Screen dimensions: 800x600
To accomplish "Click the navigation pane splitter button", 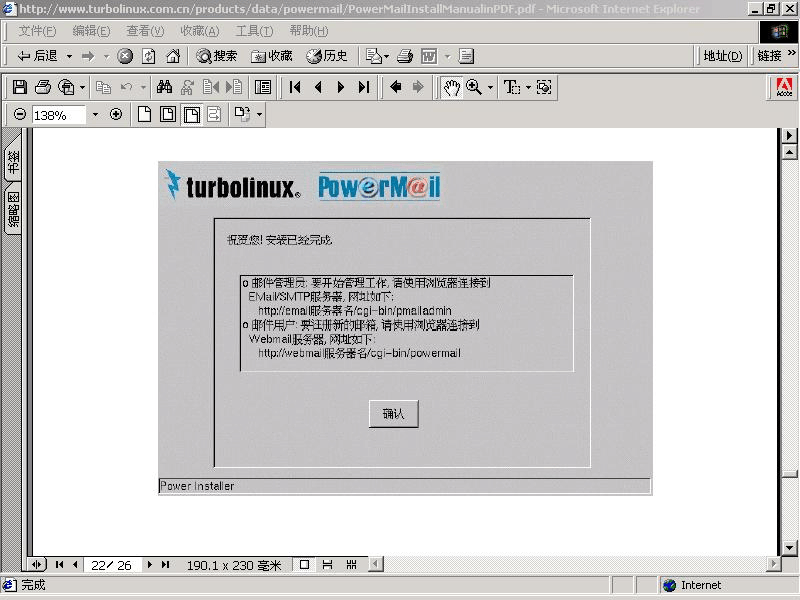I will click(37, 565).
